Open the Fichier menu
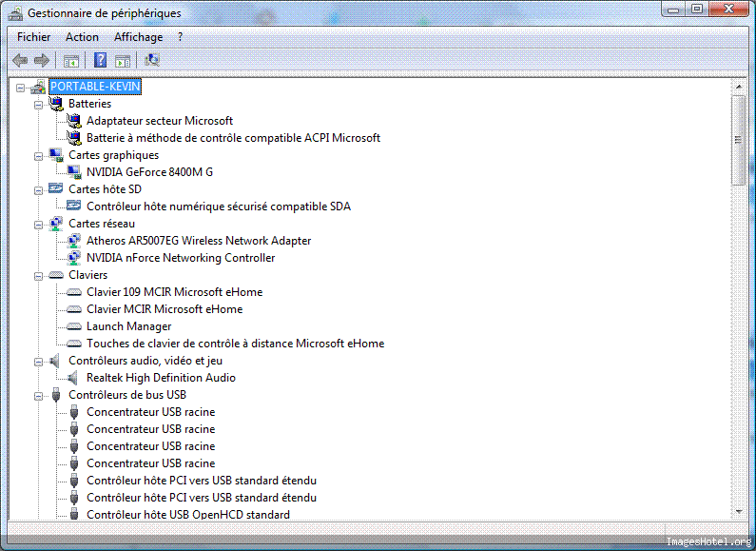Viewport: 756px width, 551px height. click(33, 37)
